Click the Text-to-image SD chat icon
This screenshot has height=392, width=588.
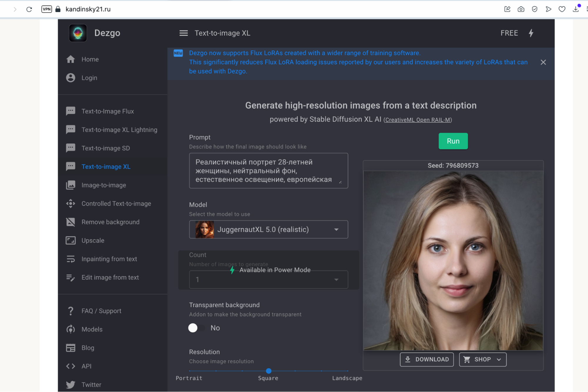pyautogui.click(x=71, y=148)
